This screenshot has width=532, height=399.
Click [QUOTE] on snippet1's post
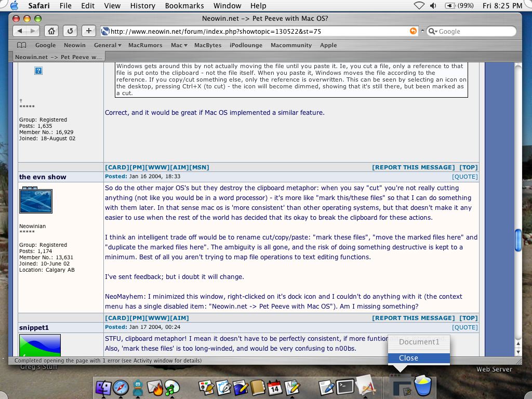coord(464,327)
